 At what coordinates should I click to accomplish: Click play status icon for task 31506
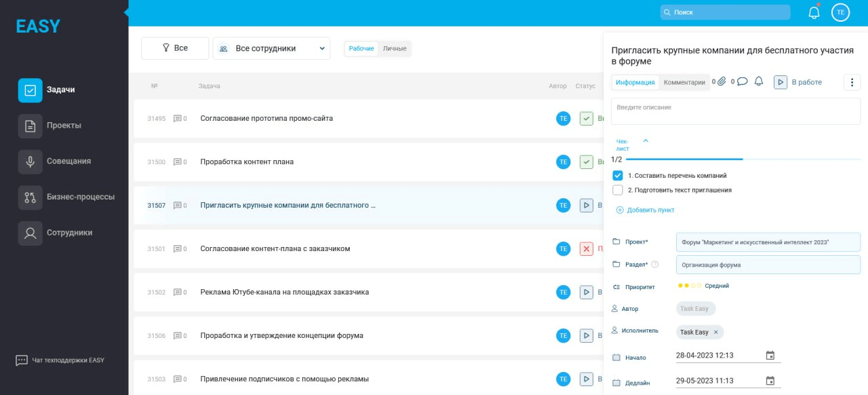pos(587,336)
